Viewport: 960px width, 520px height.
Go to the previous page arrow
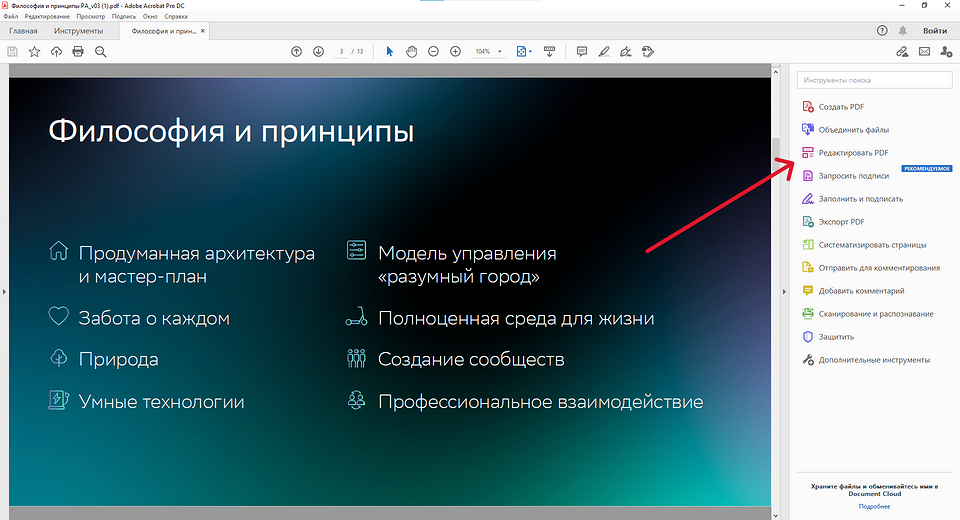click(x=296, y=51)
